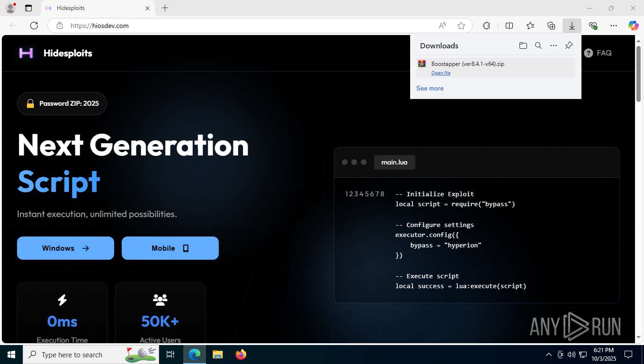Click the 0ms Execution Time card

coord(62,313)
